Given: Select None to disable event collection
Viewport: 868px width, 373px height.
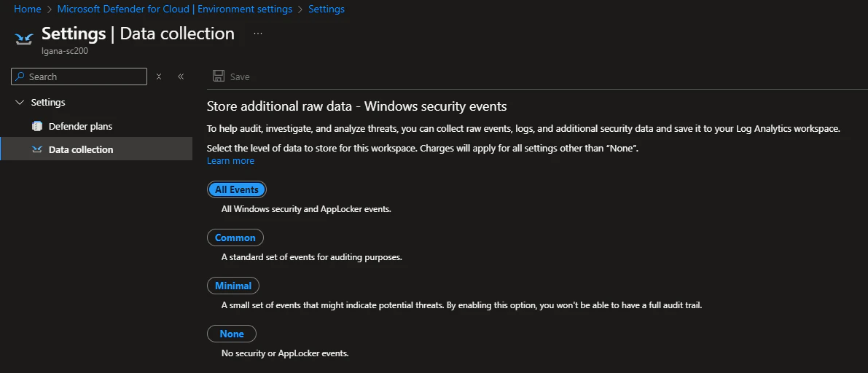Looking at the screenshot, I should 232,334.
